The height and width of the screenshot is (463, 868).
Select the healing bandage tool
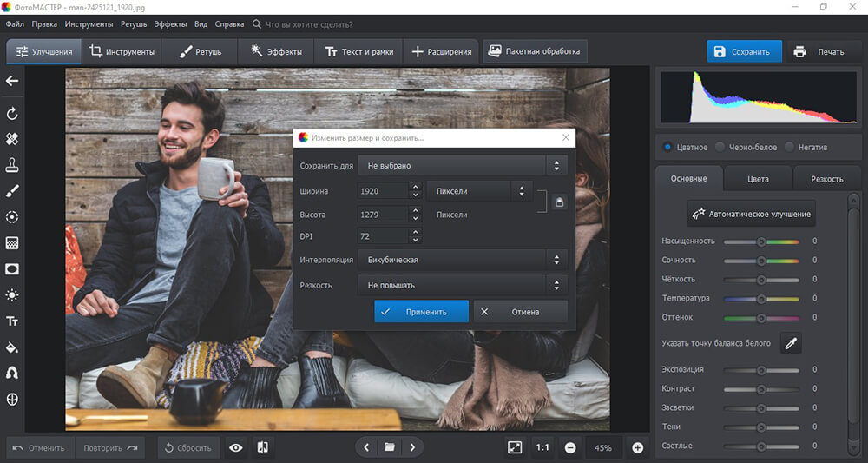pyautogui.click(x=12, y=139)
